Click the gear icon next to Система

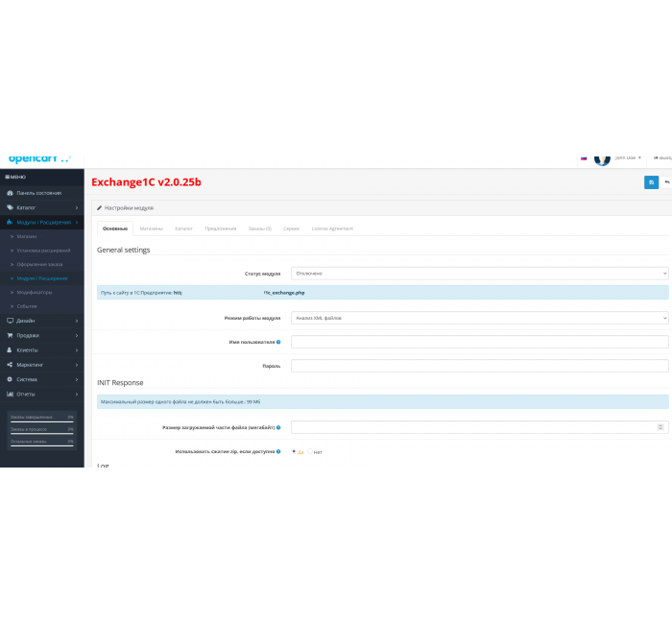10,379
